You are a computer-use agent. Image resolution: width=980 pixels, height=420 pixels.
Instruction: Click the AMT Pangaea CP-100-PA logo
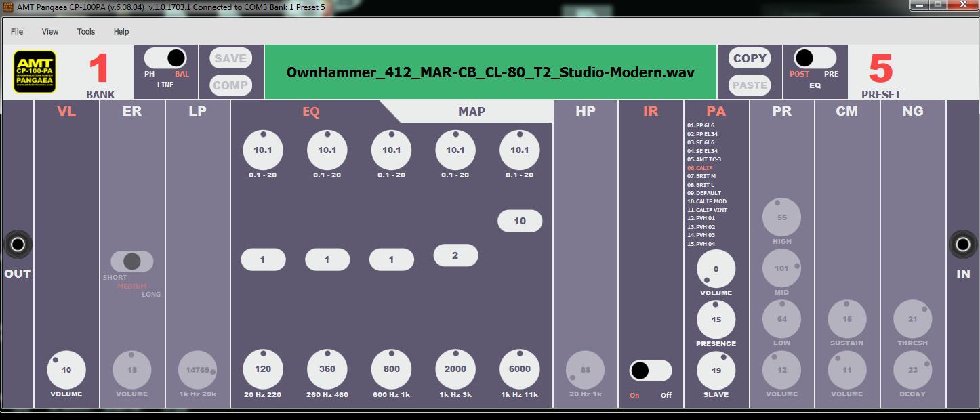coord(35,72)
